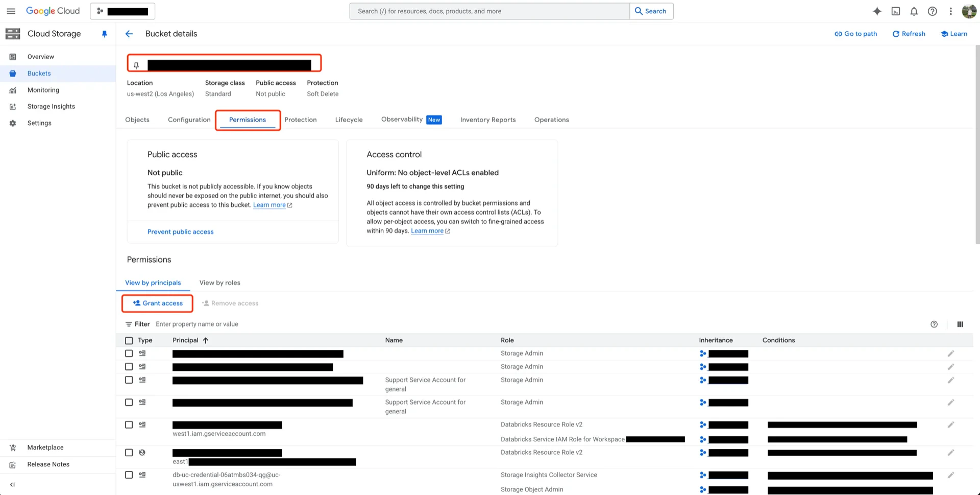Screen dimensions: 980x495
Task: Activate Cloud Shell terminal icon
Action: (x=896, y=11)
